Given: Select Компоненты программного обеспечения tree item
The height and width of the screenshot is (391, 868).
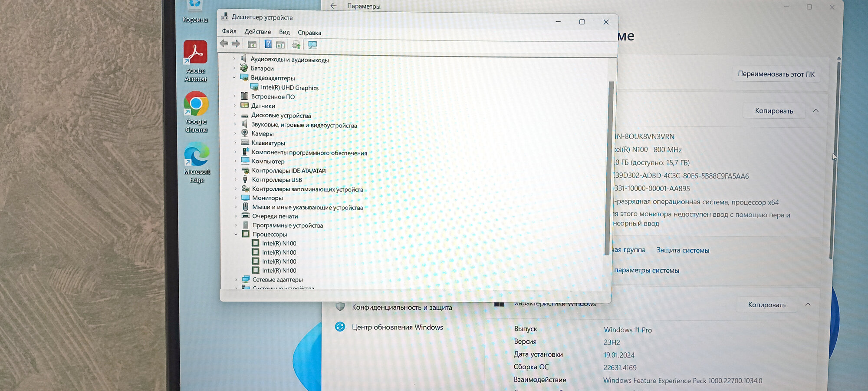Looking at the screenshot, I should pos(309,152).
